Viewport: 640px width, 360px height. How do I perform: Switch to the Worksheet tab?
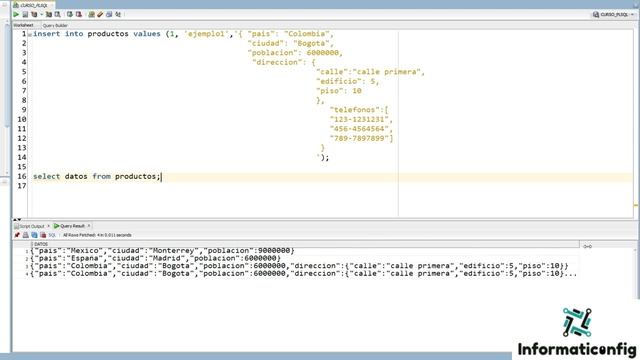click(x=23, y=25)
